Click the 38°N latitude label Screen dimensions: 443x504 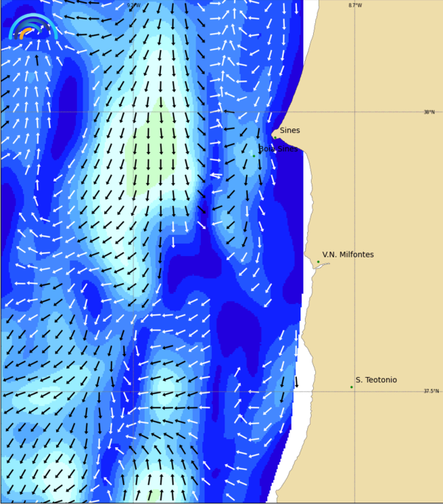429,112
